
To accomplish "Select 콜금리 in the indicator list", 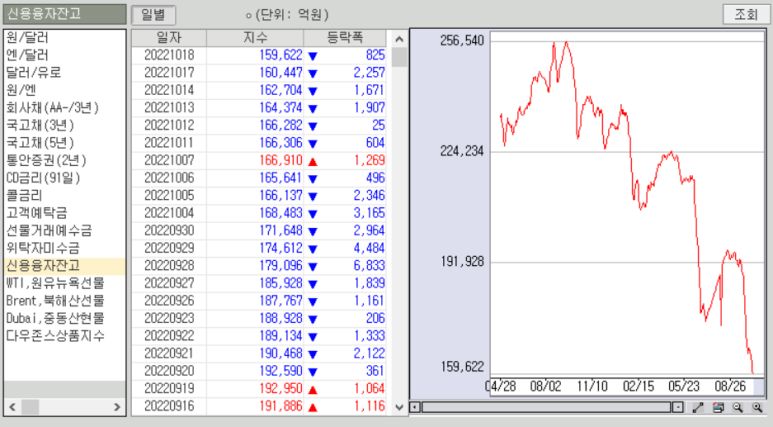I will point(64,195).
